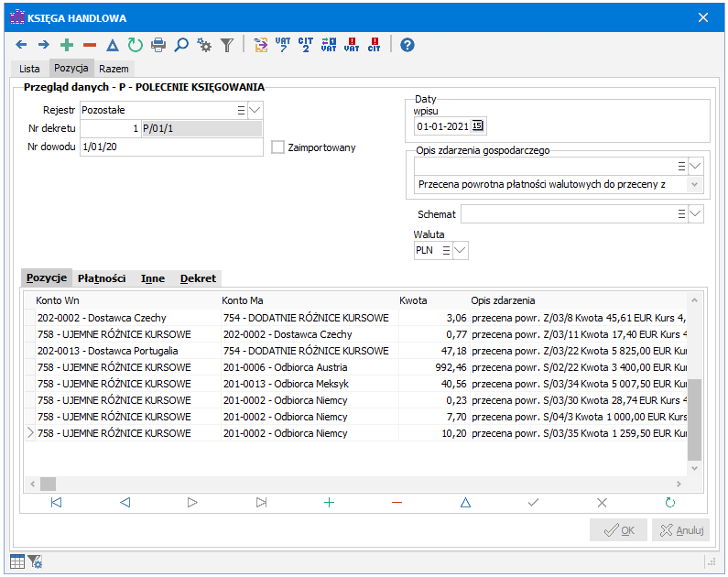Screen dimensions: 728x577
Task: Open the VAT 7 declaration icon
Action: (x=283, y=45)
